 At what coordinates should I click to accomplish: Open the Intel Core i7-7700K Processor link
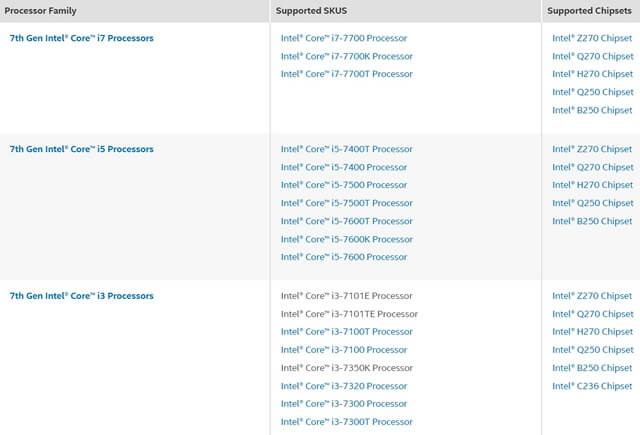tap(346, 56)
